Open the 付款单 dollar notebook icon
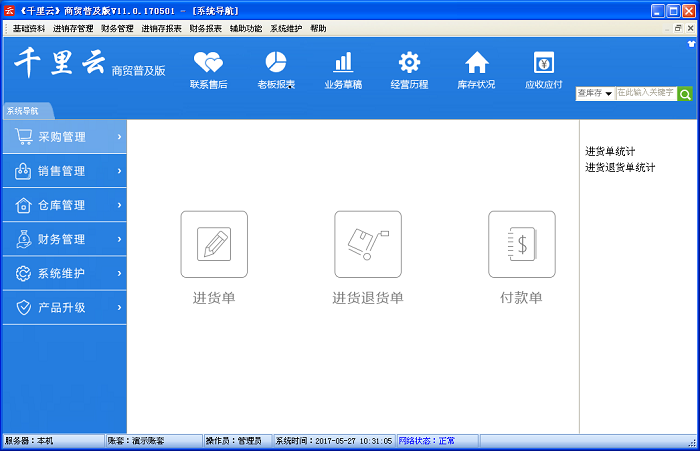 tap(521, 244)
